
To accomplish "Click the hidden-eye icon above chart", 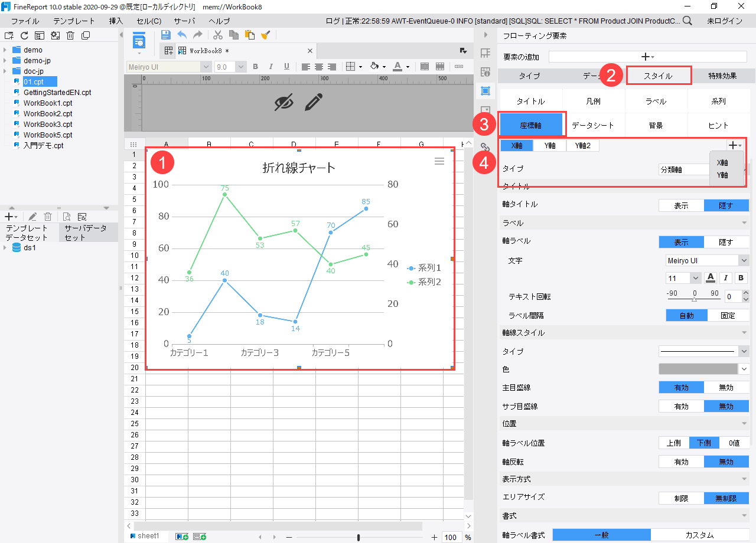I will [284, 103].
